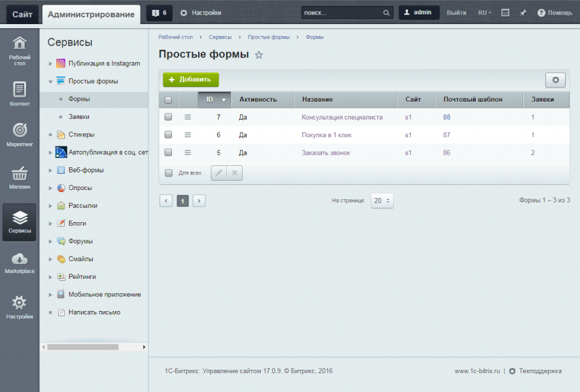Switch to the Администрирование tab
The height and width of the screenshot is (392, 580).
click(91, 14)
